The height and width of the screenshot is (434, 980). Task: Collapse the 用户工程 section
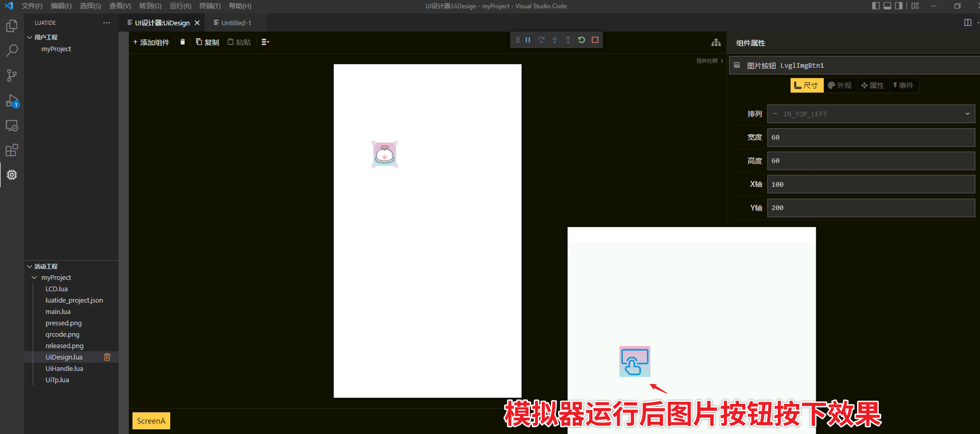30,37
